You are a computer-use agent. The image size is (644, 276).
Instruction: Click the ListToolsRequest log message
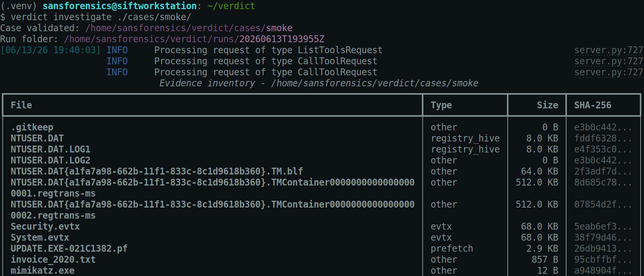coord(268,50)
